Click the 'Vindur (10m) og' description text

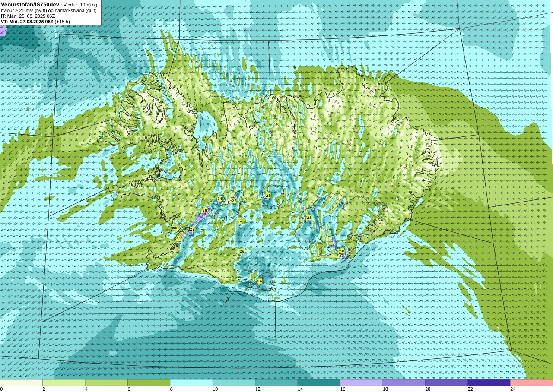pos(80,4)
